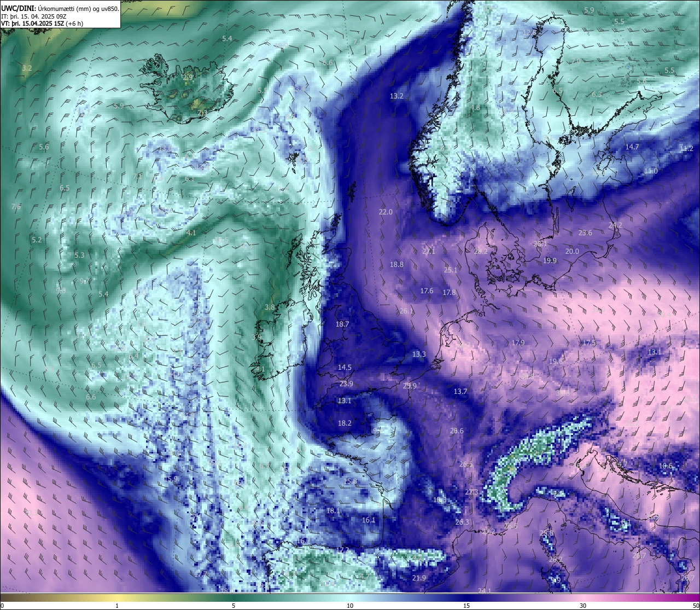Click the VT 15Z (+6 h) valid time line

click(x=42, y=24)
